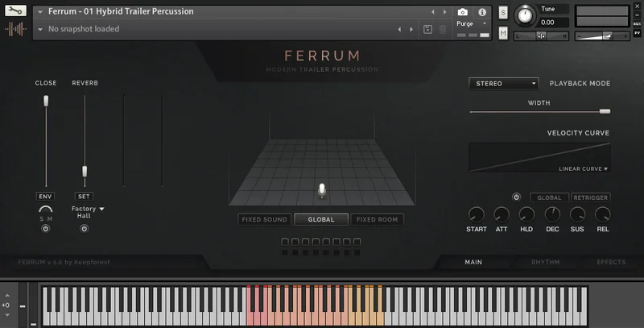The height and width of the screenshot is (328, 644).
Task: Switch to the EFFECTS tab
Action: click(611, 262)
